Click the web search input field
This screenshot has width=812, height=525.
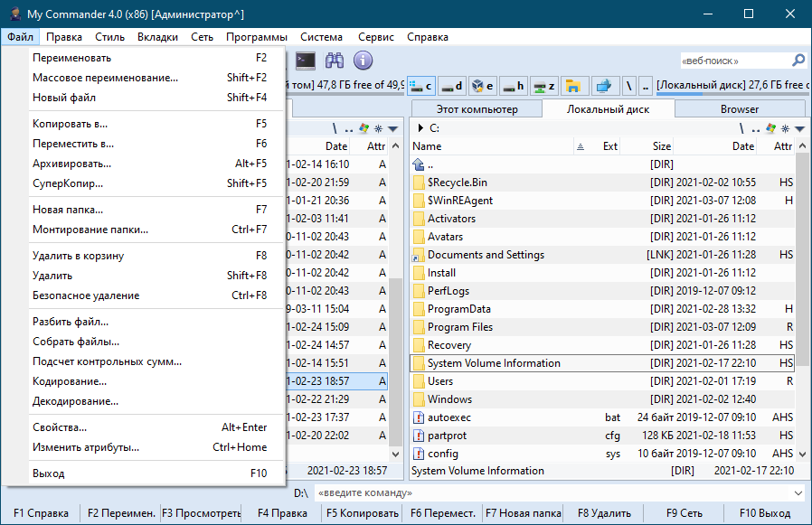click(735, 61)
